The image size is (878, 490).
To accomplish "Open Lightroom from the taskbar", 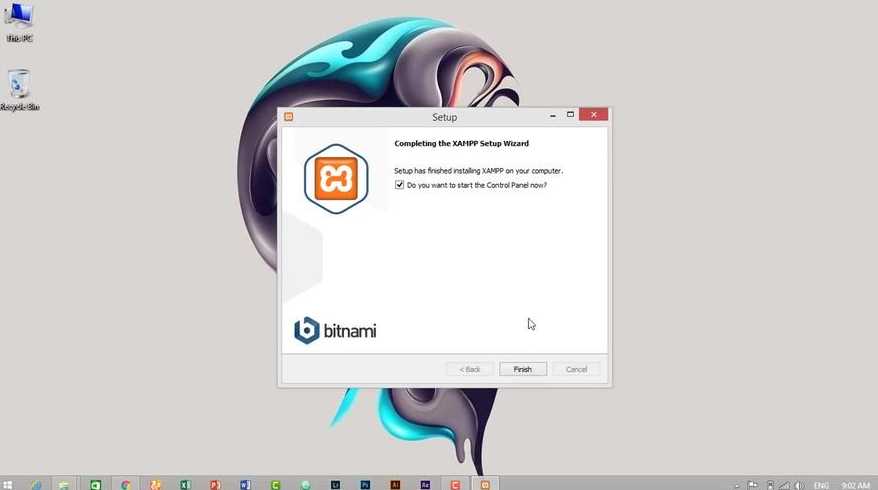I will [335, 484].
